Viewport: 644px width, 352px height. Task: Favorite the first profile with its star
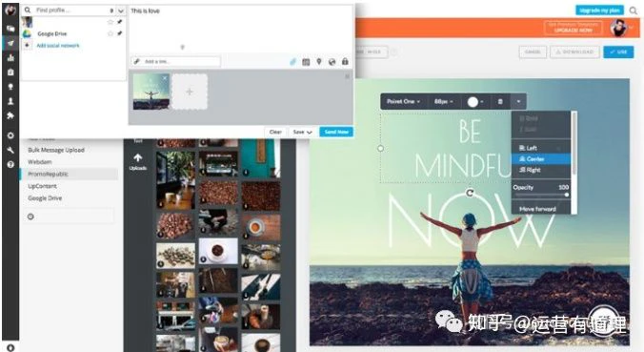(x=111, y=22)
